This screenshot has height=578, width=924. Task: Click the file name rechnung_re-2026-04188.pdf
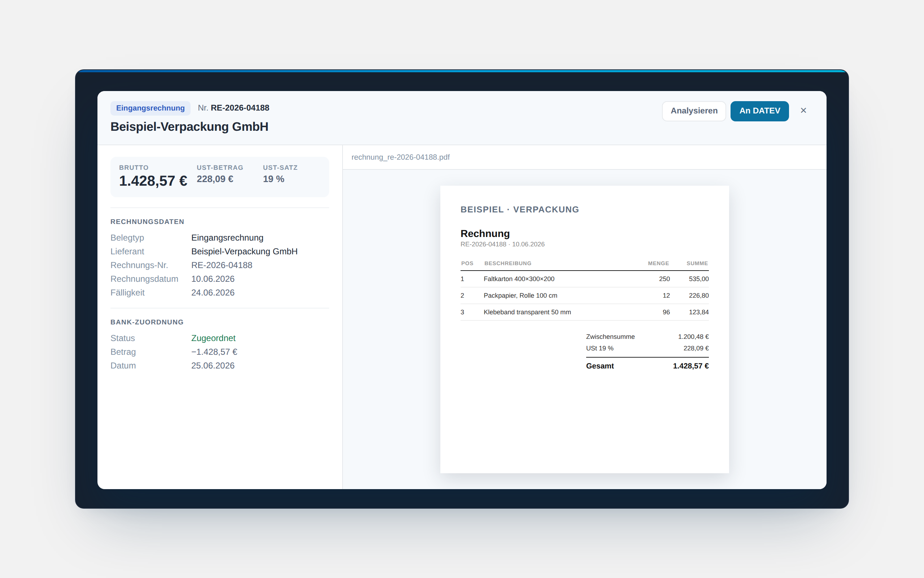(401, 157)
